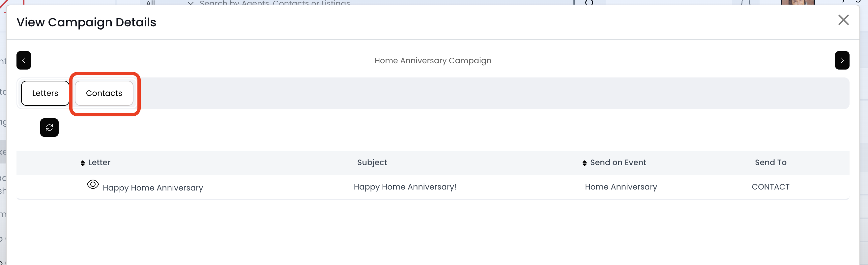Screen dimensions: 868x265
Task: Click the Subject column header
Action: tap(372, 162)
